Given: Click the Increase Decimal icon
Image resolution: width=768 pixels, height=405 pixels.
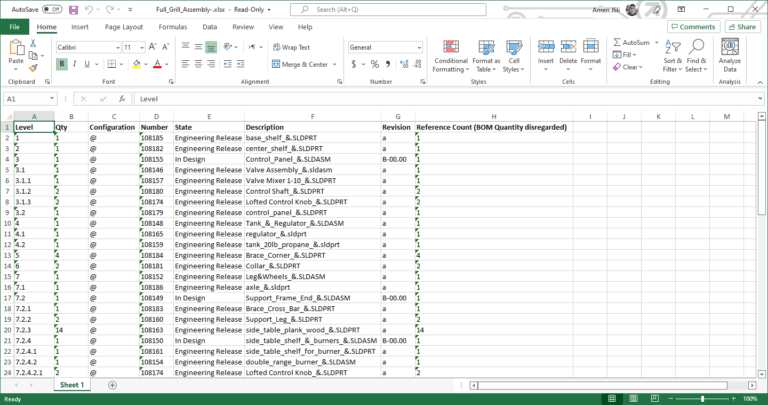Looking at the screenshot, I should pos(404,64).
